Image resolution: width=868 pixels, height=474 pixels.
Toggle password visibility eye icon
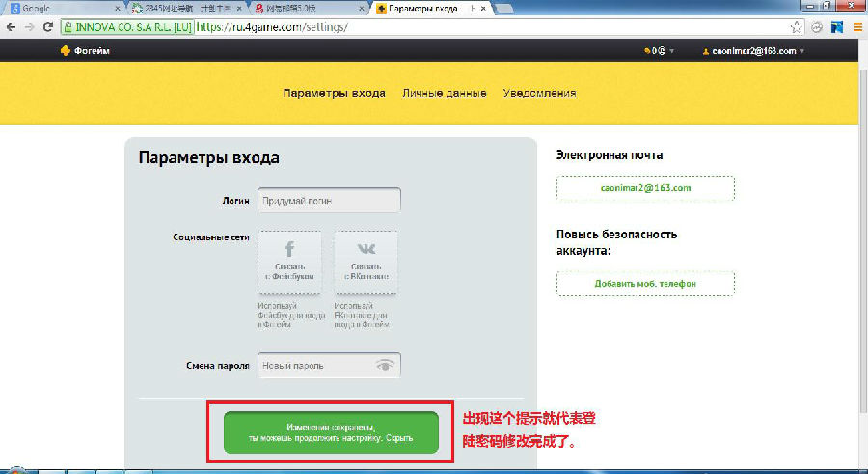coord(386,366)
